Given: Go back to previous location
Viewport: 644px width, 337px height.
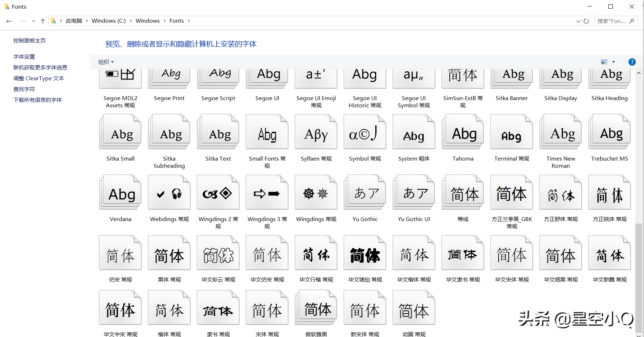Looking at the screenshot, I should pyautogui.click(x=9, y=21).
